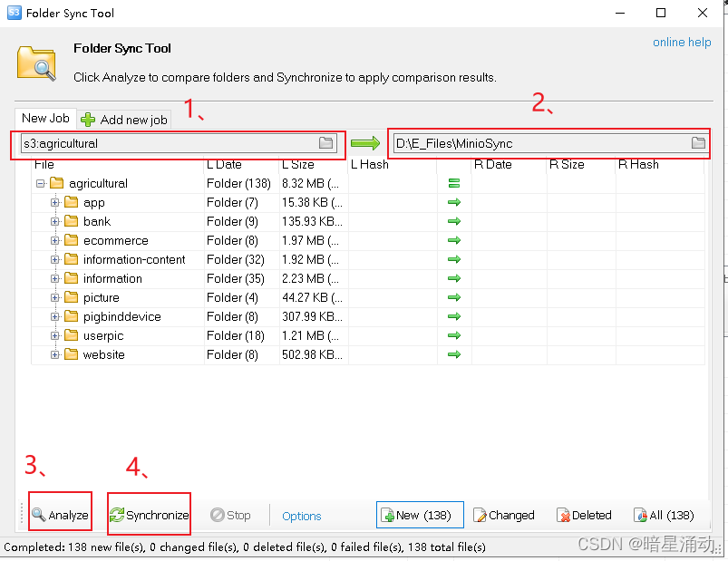Click the green sync direction arrow
728x561 pixels.
point(365,143)
